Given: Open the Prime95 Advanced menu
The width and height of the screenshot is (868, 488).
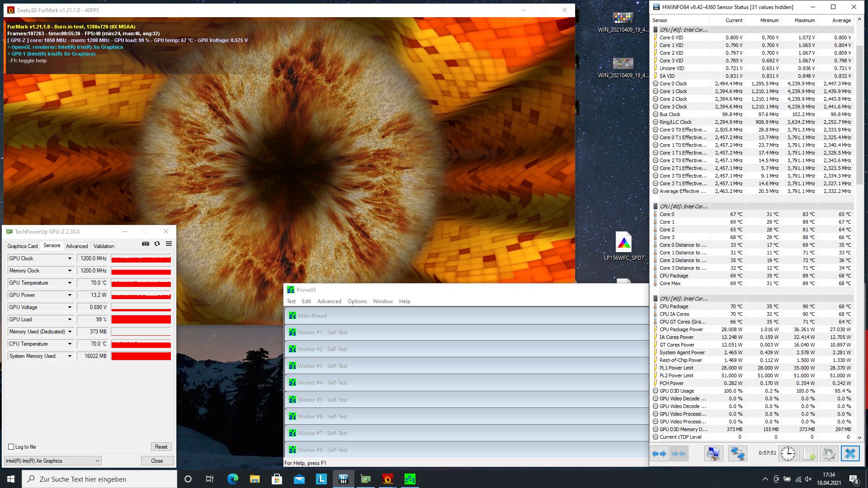Looking at the screenshot, I should 329,301.
